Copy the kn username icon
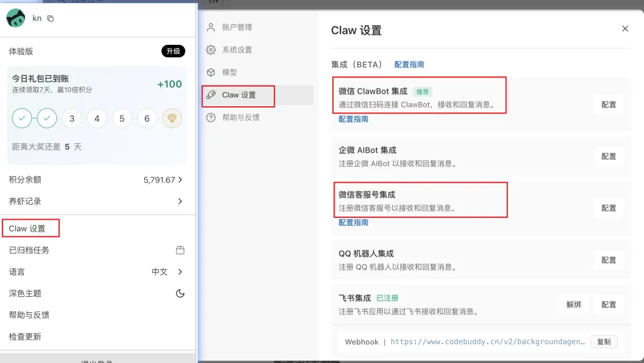Viewport: 644px width, 363px height. 51,19
